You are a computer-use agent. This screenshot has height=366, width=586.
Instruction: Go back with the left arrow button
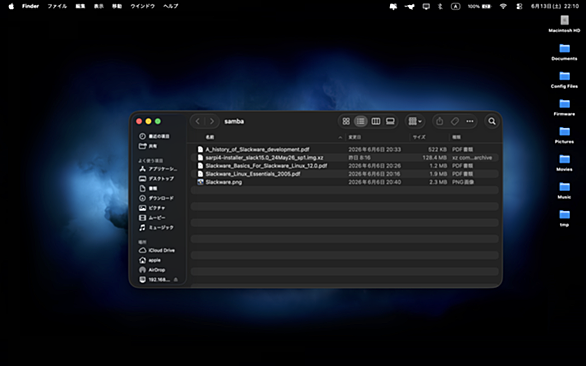point(198,121)
